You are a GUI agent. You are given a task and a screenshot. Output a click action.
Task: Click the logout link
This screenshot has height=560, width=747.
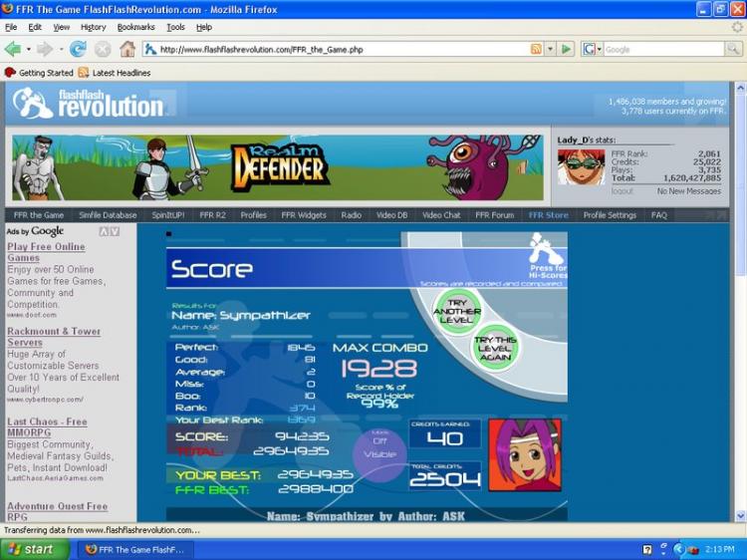coord(622,191)
